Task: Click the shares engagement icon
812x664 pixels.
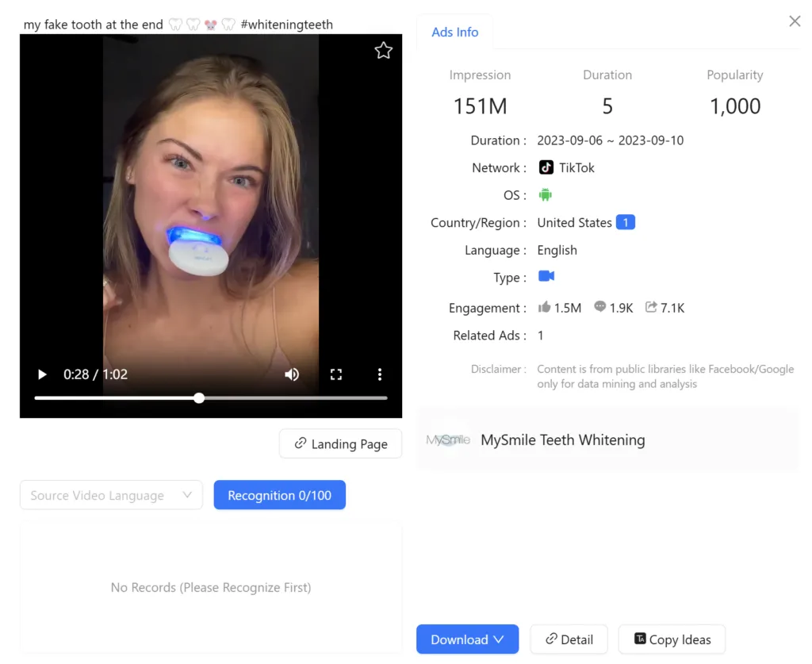Action: tap(651, 307)
